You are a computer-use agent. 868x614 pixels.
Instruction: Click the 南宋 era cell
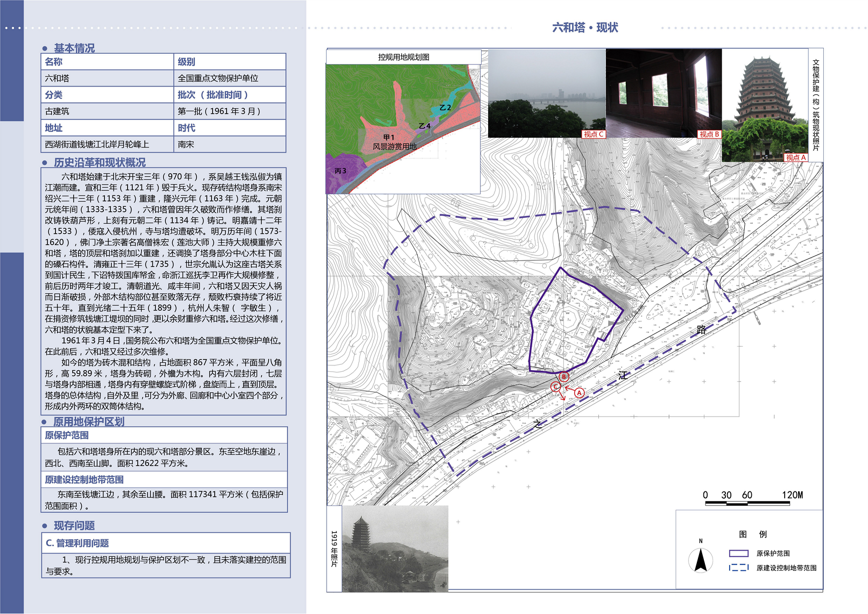(x=230, y=144)
